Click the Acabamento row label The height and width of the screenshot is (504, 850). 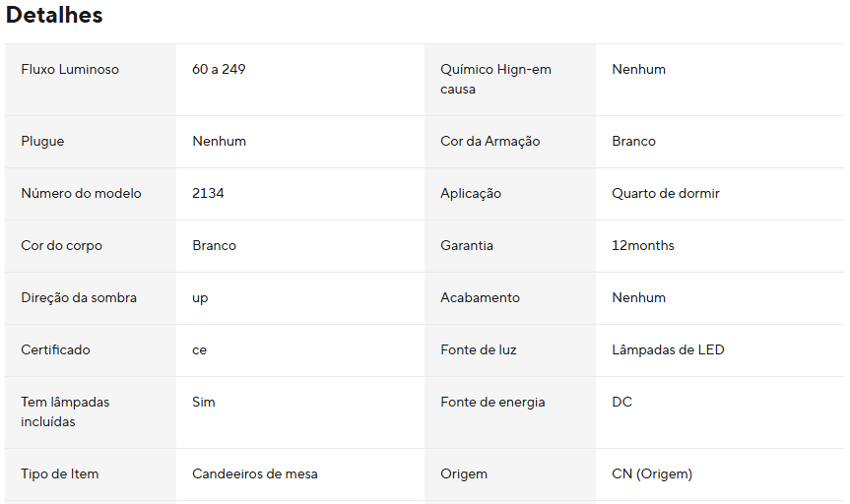(x=480, y=297)
